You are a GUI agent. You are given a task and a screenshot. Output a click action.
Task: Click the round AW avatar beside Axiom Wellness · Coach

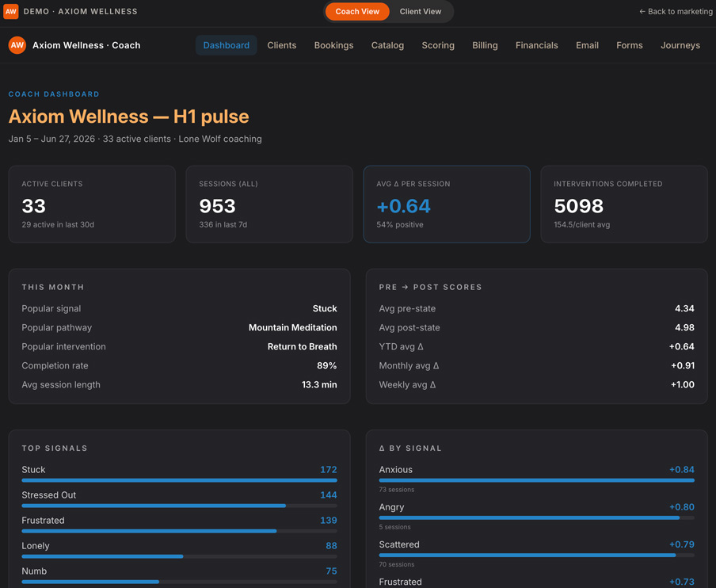(17, 45)
